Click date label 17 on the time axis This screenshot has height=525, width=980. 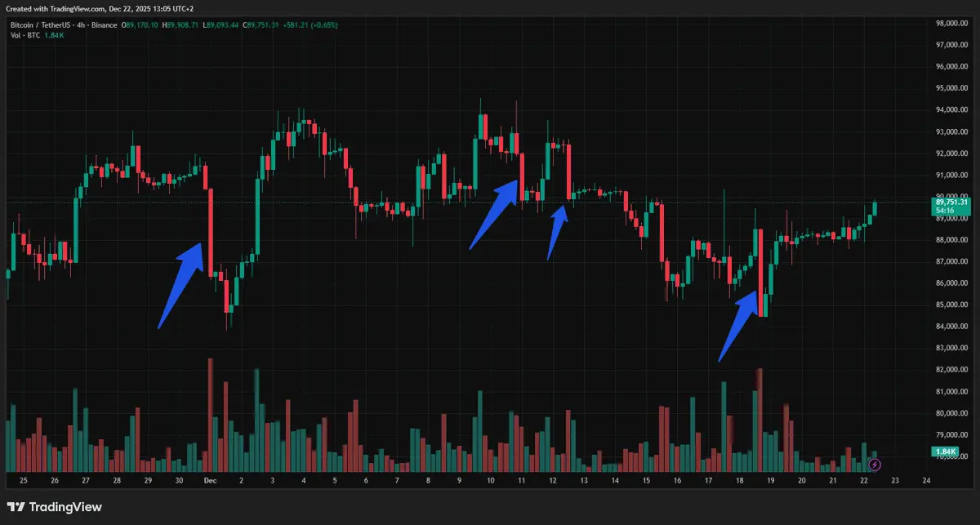coord(708,481)
